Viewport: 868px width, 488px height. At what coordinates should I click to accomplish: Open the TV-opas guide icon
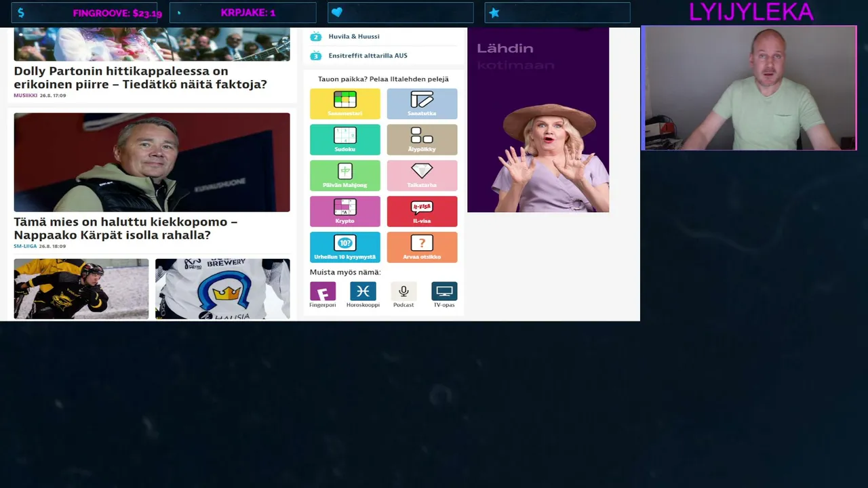(444, 291)
